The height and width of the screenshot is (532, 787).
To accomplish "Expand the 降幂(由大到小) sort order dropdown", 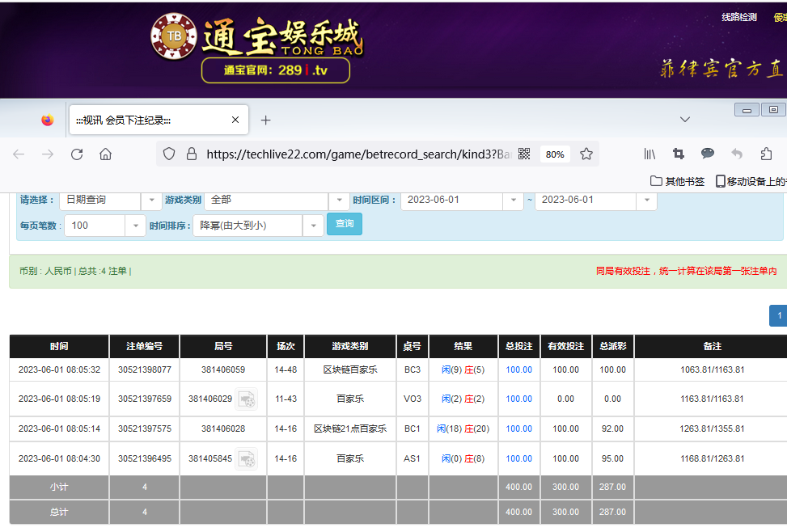I will coord(313,225).
